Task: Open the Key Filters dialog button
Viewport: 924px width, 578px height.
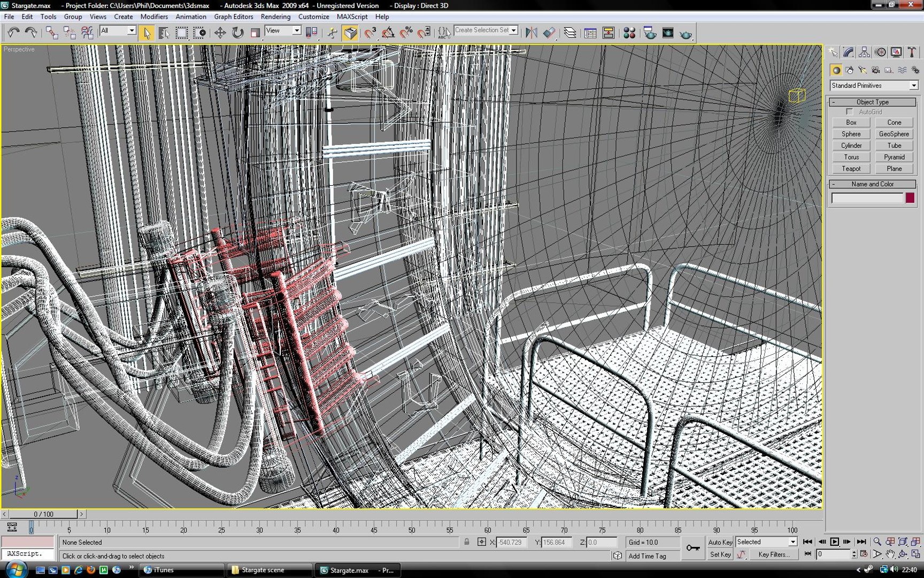Action: (x=774, y=554)
